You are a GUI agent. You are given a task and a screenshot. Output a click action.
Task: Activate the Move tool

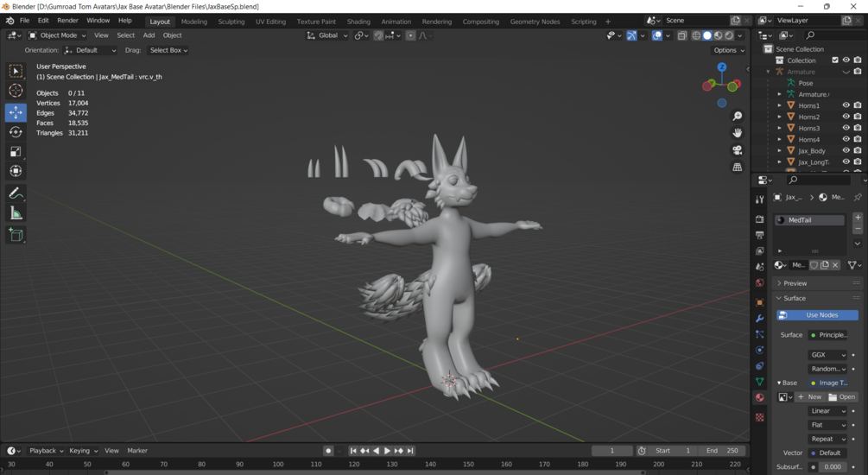tap(16, 112)
